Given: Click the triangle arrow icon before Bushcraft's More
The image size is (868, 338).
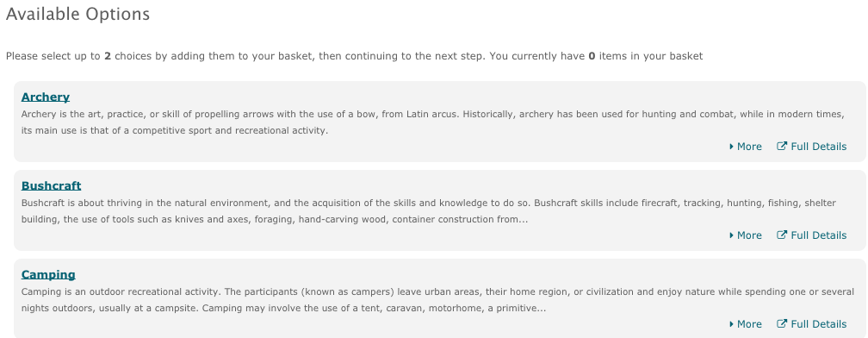Looking at the screenshot, I should click(x=731, y=235).
